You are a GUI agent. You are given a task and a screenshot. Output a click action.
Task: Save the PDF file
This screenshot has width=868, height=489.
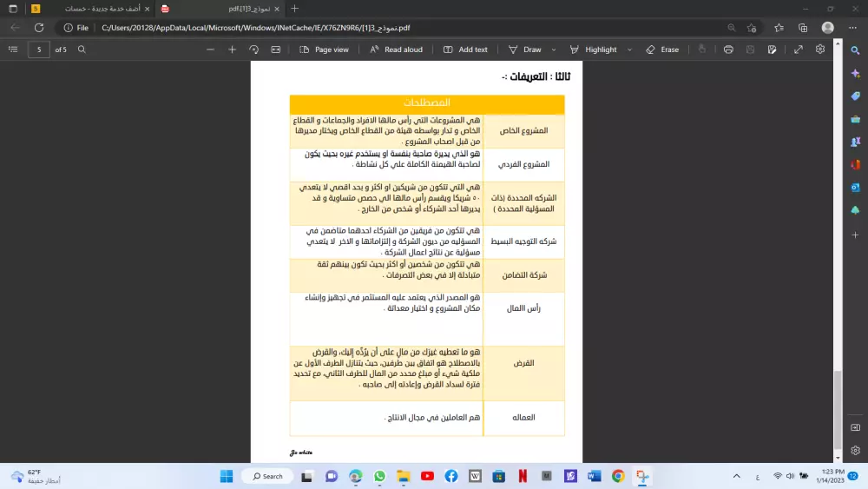click(750, 50)
